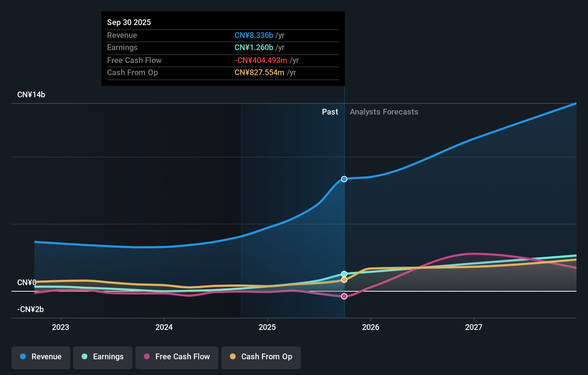Select the 2025 x-axis label

click(x=267, y=327)
